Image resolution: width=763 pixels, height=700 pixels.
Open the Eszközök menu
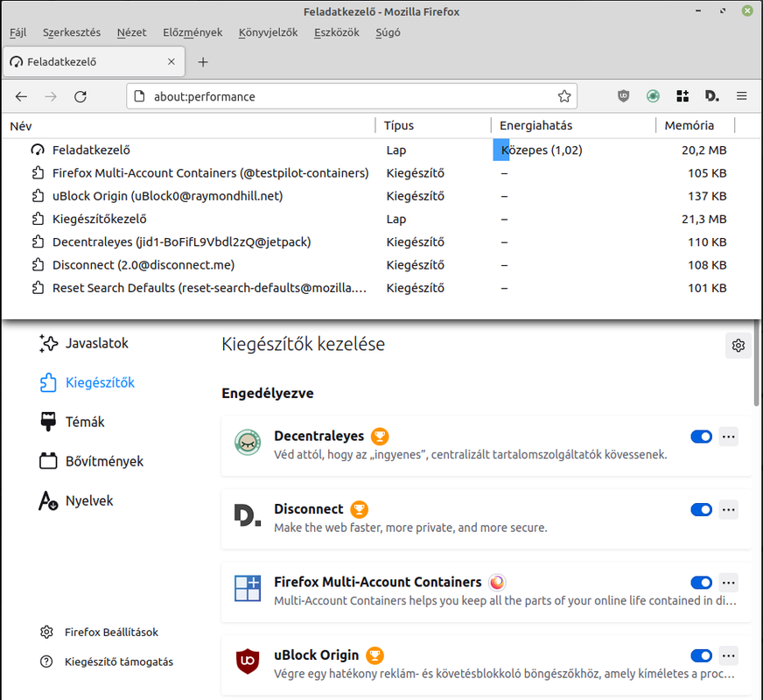click(x=336, y=32)
